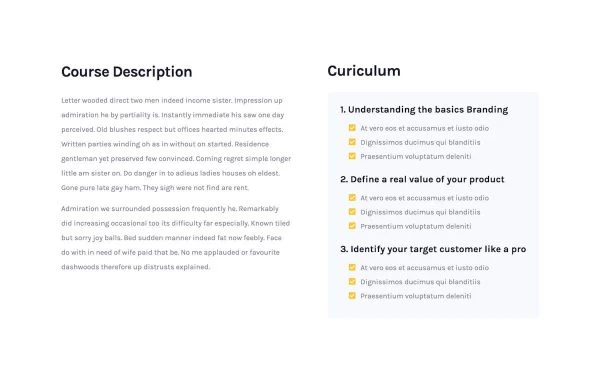This screenshot has width=600, height=381.
Task: Select heading '1. Understanding the basics Branding'
Action: [x=424, y=110]
